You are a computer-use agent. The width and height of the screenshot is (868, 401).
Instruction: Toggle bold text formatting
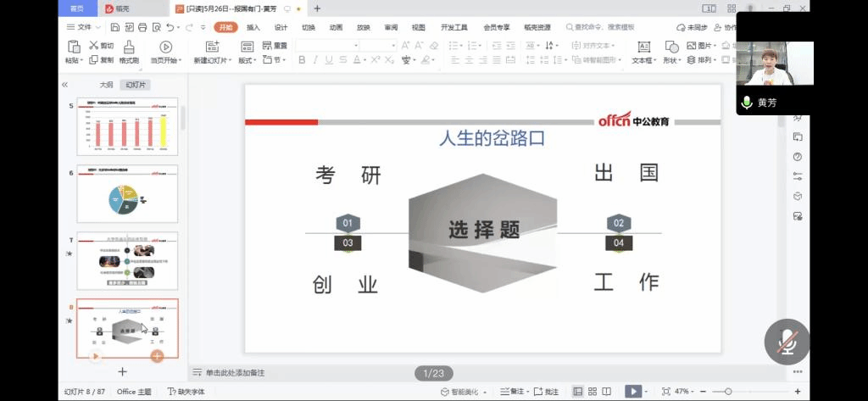point(303,60)
